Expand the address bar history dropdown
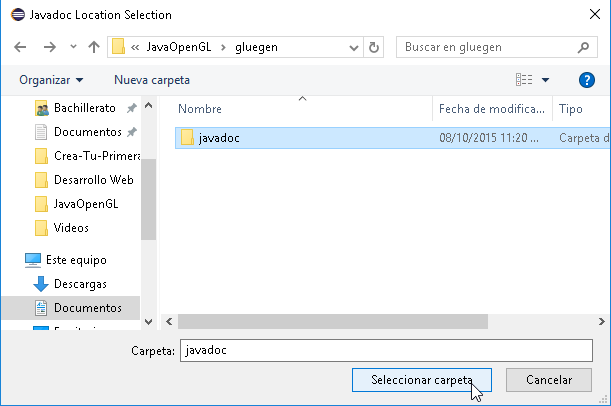This screenshot has width=611, height=406. [354, 48]
